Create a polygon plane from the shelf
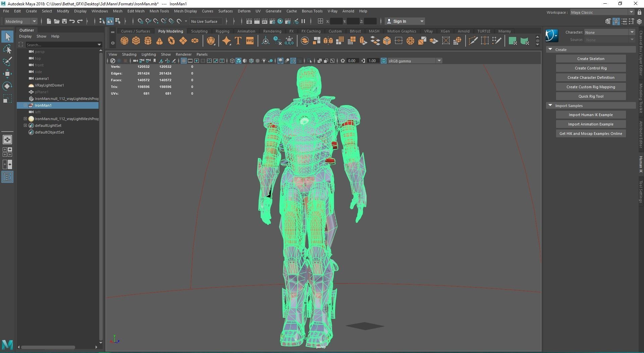The width and height of the screenshot is (644, 353). (x=183, y=41)
